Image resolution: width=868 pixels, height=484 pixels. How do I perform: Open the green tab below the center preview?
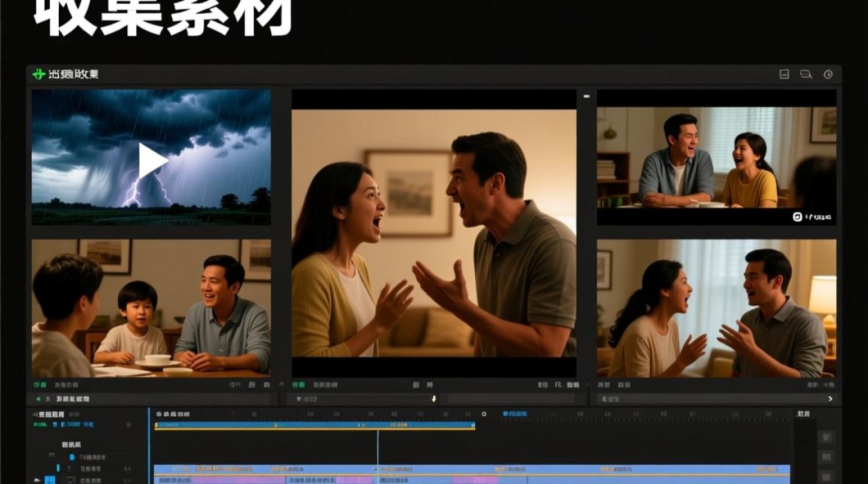click(x=298, y=385)
